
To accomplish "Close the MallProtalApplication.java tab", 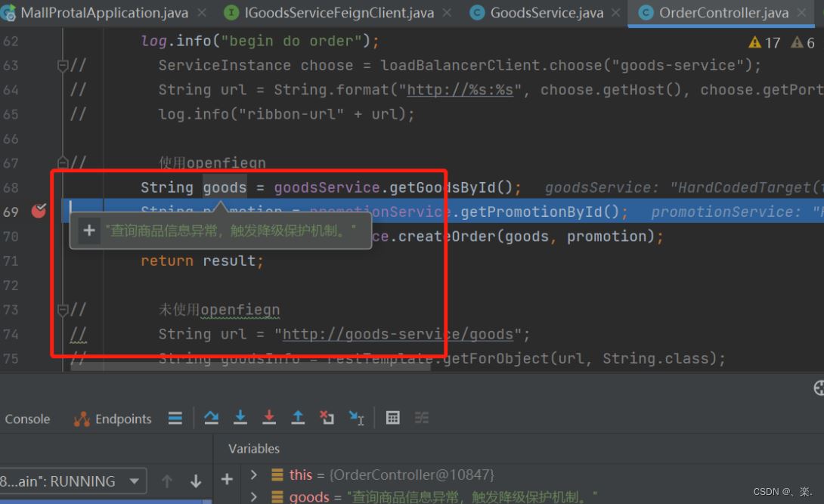I will click(202, 13).
